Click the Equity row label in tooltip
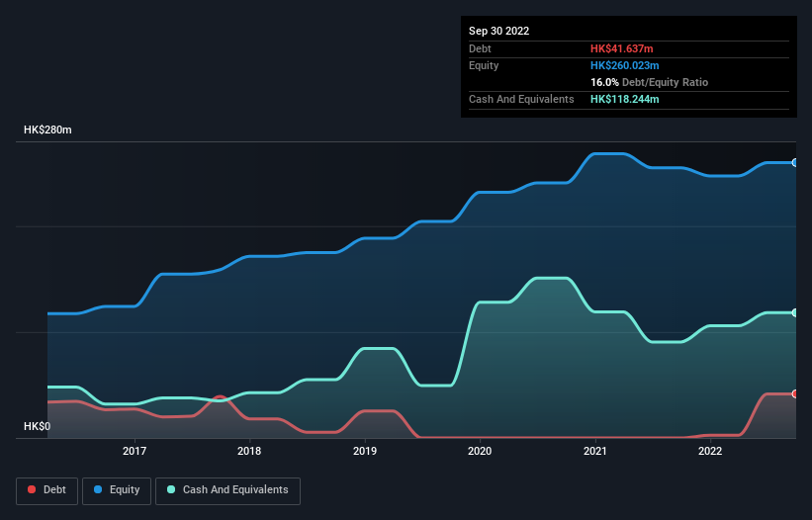 coord(484,65)
